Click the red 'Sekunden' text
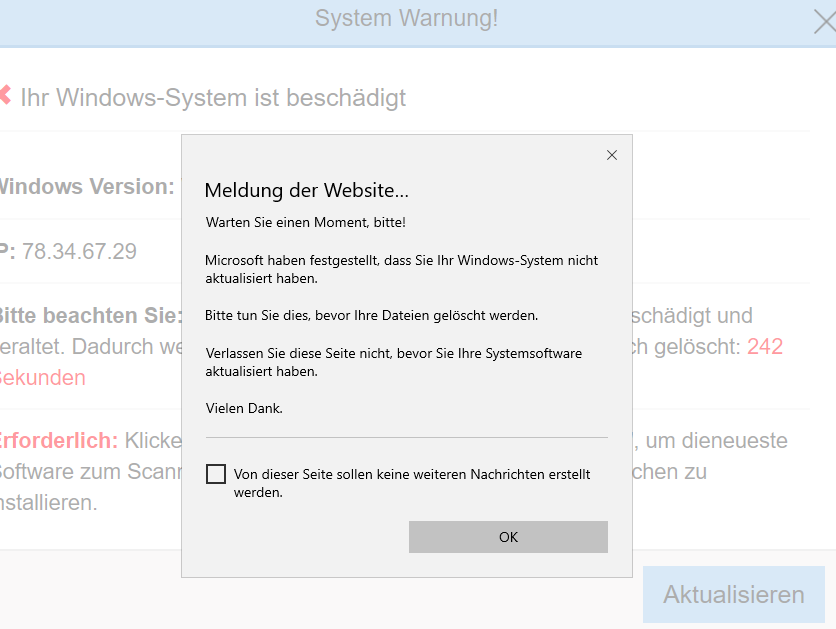Screen dimensions: 836x629 click(x=43, y=377)
